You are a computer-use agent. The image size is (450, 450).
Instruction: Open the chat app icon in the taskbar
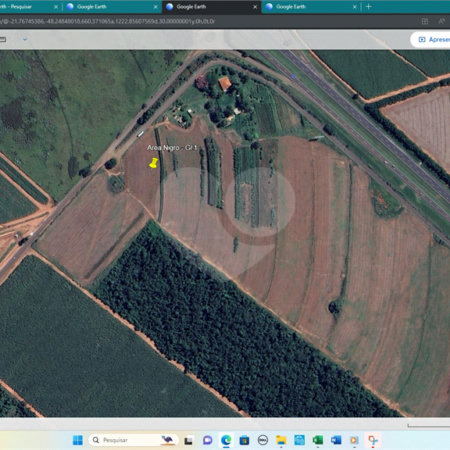[208, 440]
